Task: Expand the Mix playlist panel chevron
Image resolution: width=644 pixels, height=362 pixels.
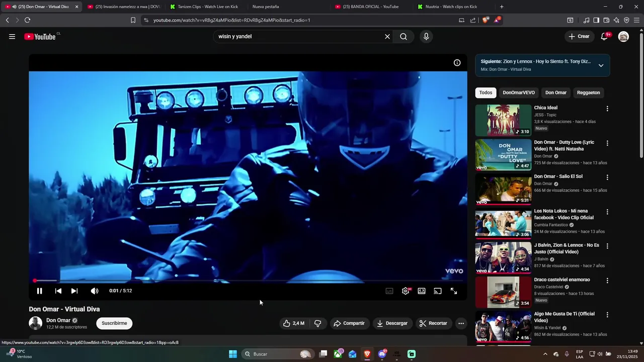Action: point(601,65)
